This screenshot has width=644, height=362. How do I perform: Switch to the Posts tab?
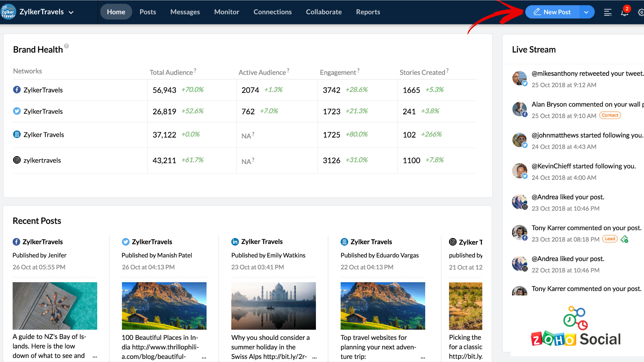148,12
